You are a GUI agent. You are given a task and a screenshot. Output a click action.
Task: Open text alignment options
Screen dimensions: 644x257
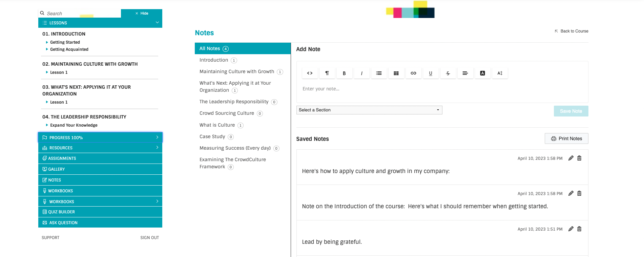pyautogui.click(x=465, y=73)
